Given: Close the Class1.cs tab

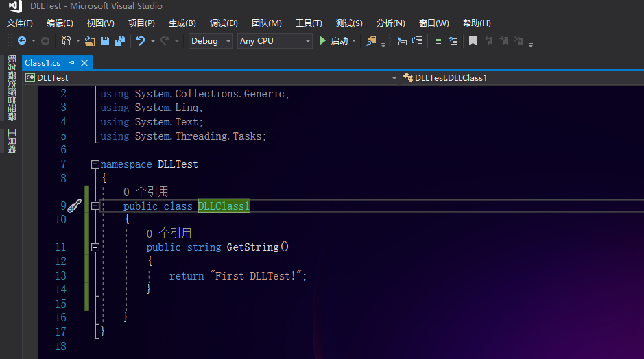Looking at the screenshot, I should 84,63.
